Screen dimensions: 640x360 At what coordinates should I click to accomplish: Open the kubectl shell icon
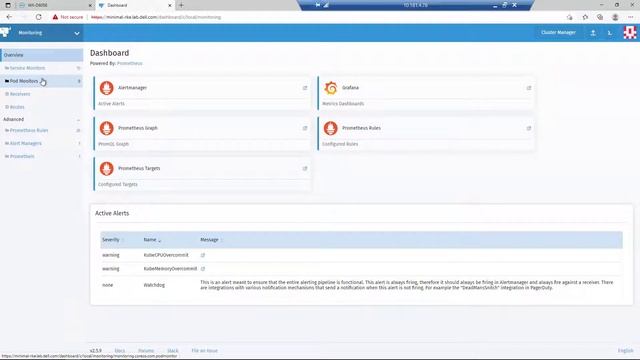pos(610,33)
